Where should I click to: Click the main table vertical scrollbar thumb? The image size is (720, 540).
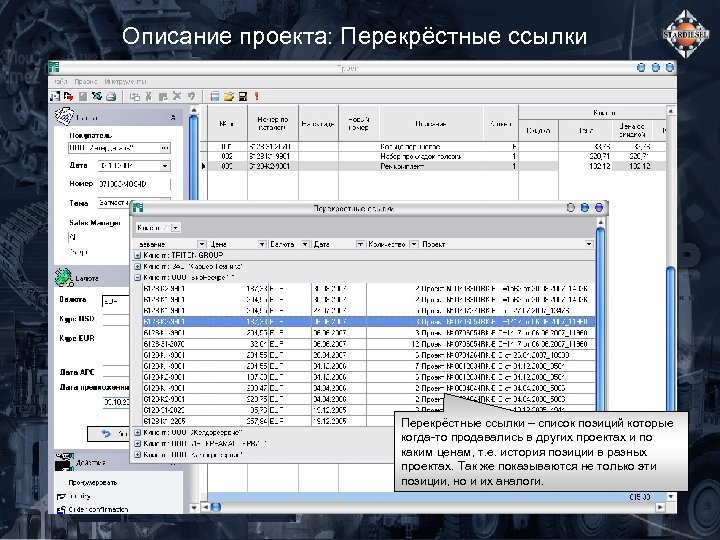click(670, 340)
